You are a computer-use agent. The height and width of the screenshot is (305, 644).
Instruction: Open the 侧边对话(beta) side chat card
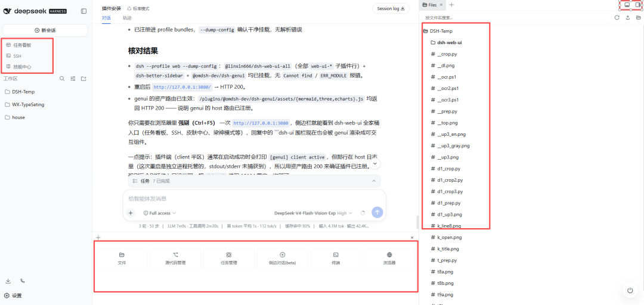pos(282,259)
